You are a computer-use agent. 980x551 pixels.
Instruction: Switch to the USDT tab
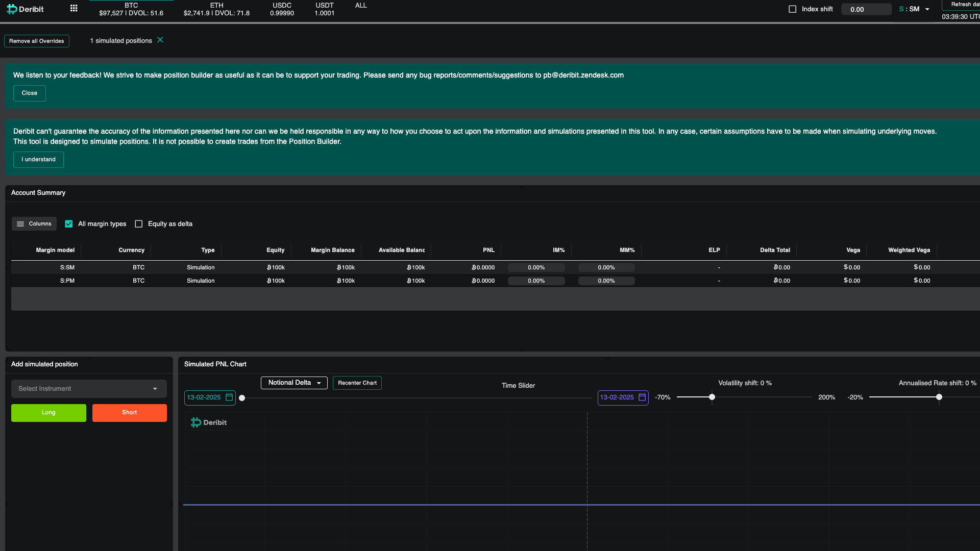pyautogui.click(x=325, y=9)
